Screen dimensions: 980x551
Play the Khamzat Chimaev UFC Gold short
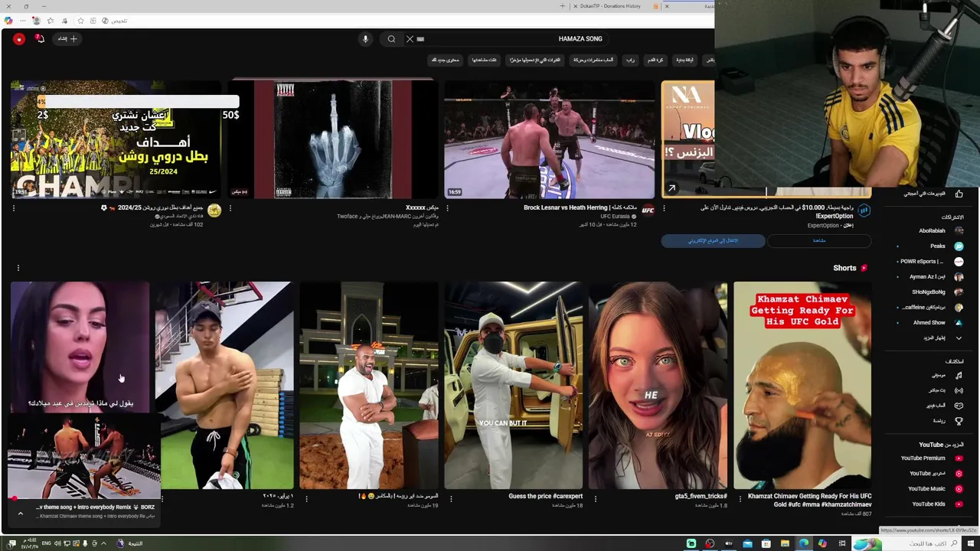tap(802, 386)
